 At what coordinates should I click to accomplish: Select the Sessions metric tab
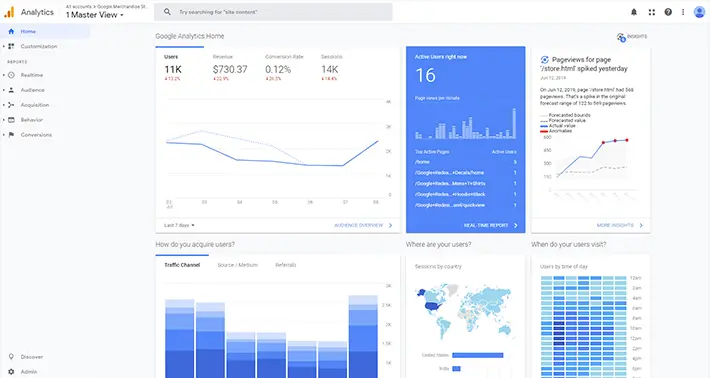[x=331, y=67]
